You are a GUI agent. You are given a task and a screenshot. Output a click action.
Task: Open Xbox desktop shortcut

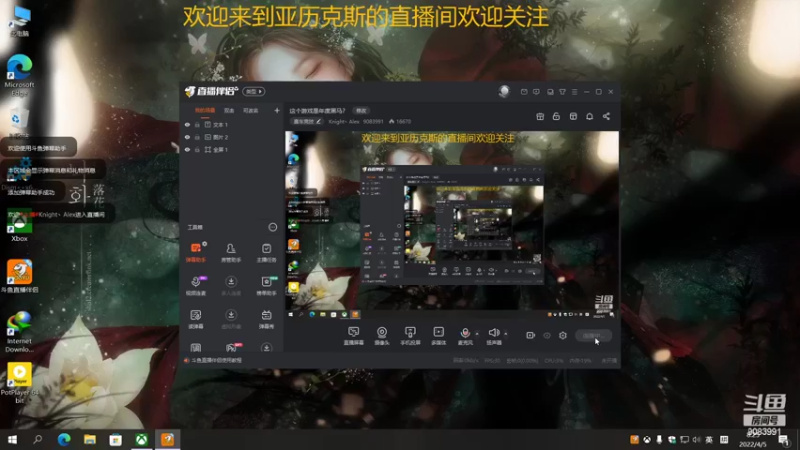(19, 225)
